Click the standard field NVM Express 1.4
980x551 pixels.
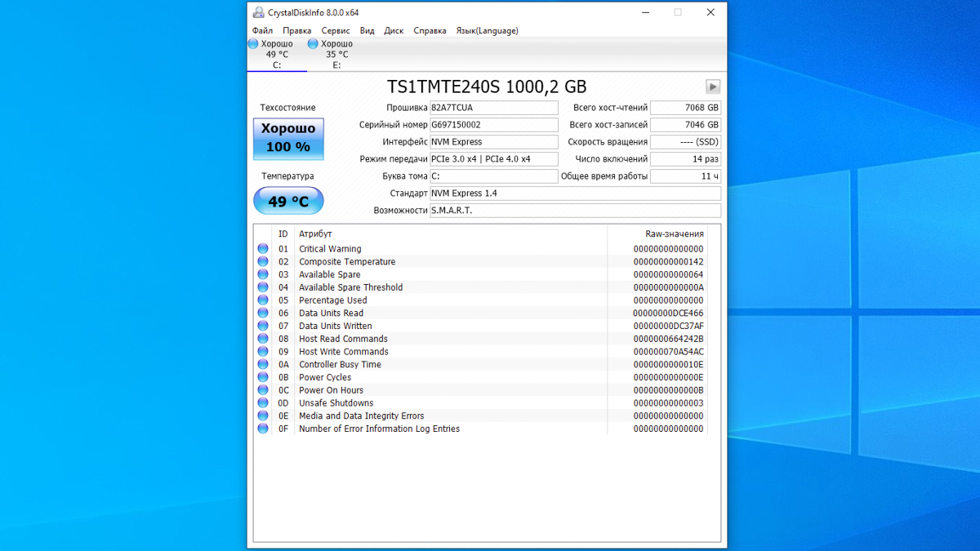pos(576,193)
